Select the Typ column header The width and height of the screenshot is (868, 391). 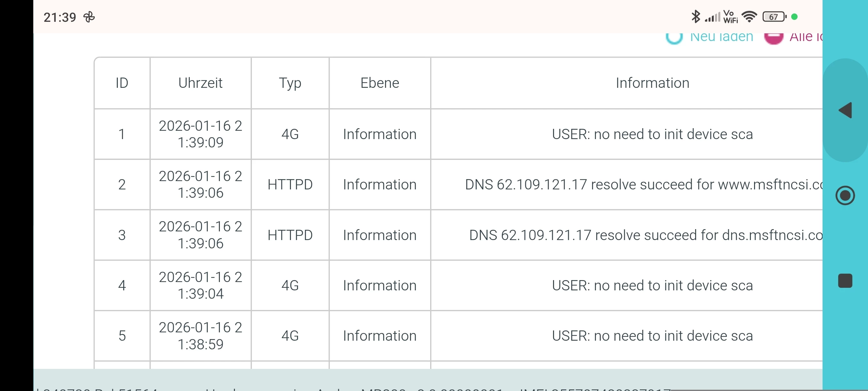[x=290, y=83]
